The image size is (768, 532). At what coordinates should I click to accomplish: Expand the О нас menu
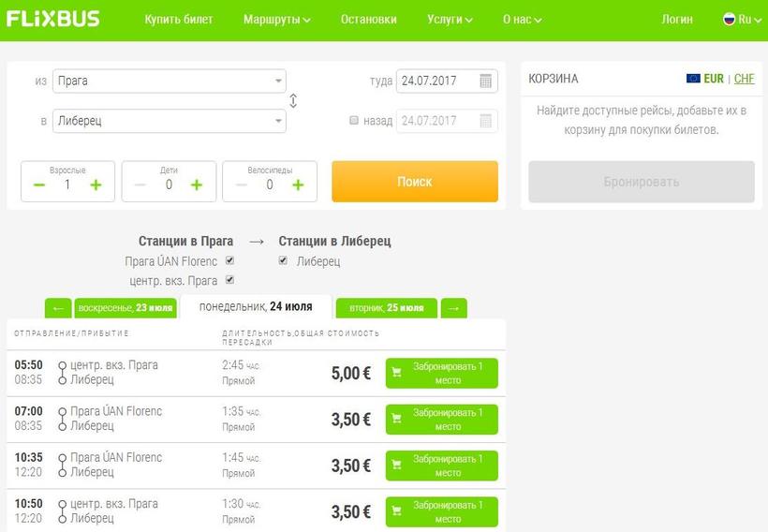(x=522, y=20)
